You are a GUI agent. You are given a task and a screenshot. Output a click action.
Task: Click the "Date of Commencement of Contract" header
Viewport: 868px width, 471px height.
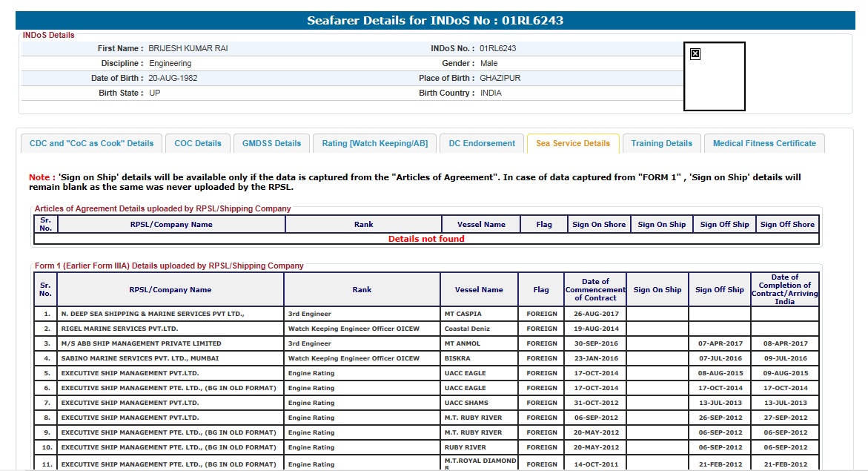tap(595, 290)
